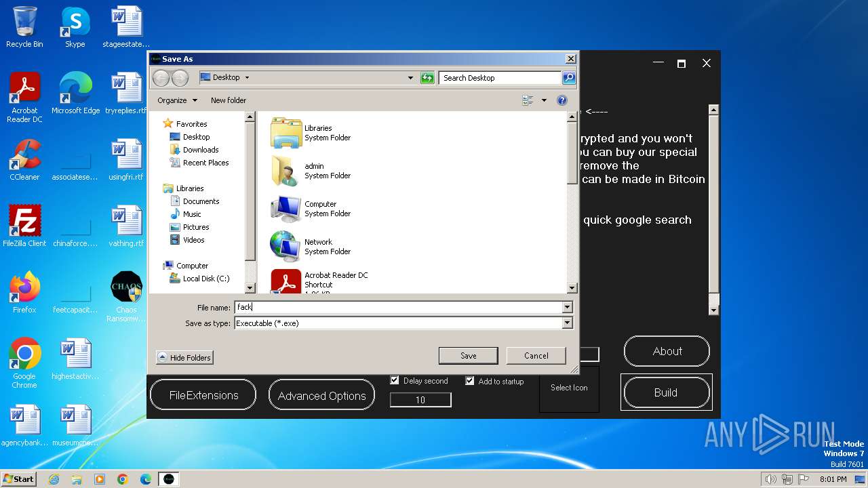Viewport: 868px width, 488px height.
Task: Toggle the Delay second checkbox
Action: tap(395, 380)
